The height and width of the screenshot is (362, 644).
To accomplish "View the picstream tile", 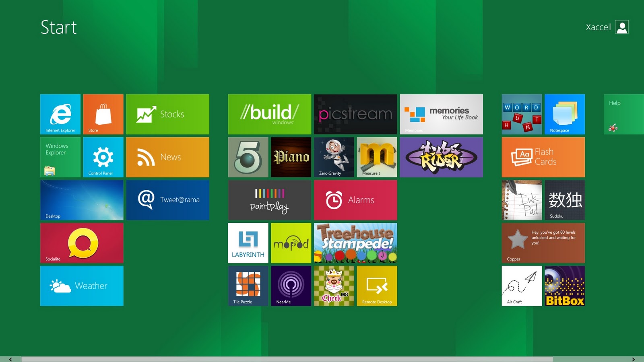I will tap(355, 114).
